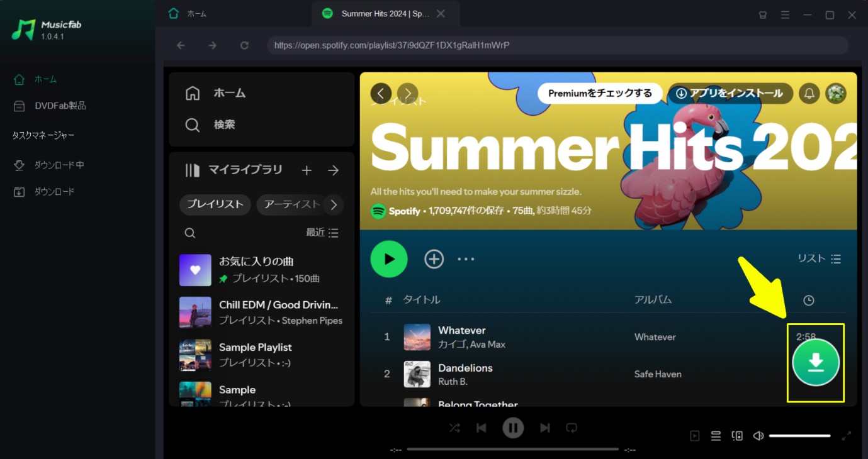Toggle shuffle in player bar
868x459 pixels.
[x=454, y=428]
